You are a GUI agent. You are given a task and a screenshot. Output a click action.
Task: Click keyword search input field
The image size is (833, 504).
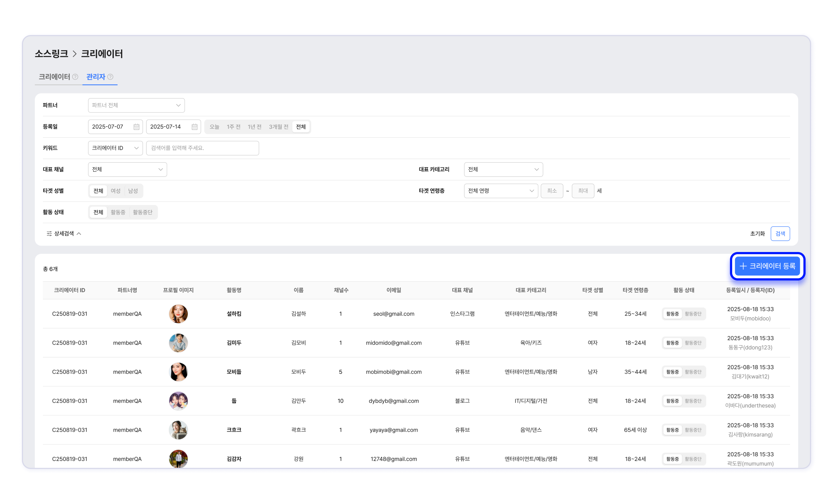click(202, 148)
